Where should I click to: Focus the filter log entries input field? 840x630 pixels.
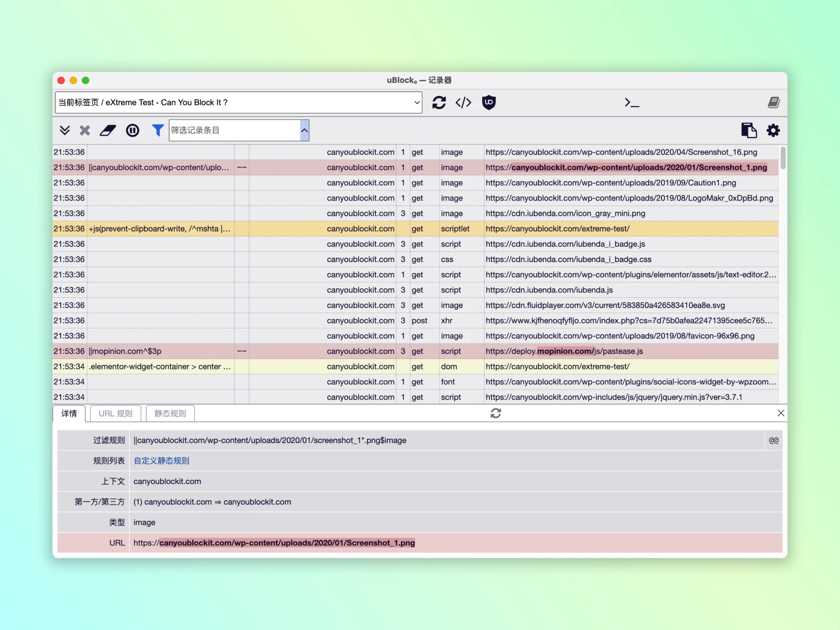coord(235,130)
